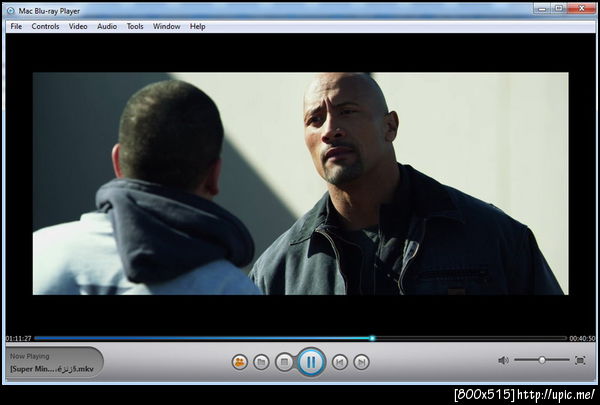Open the Video menu
This screenshot has height=405, width=600.
pos(78,26)
